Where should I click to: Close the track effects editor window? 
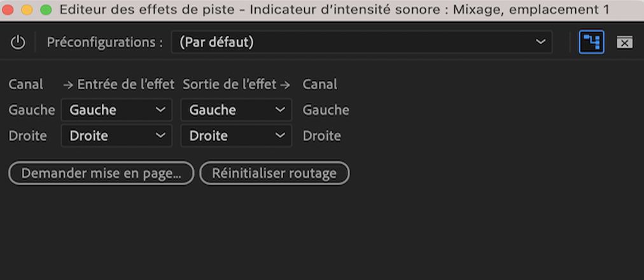8,10
